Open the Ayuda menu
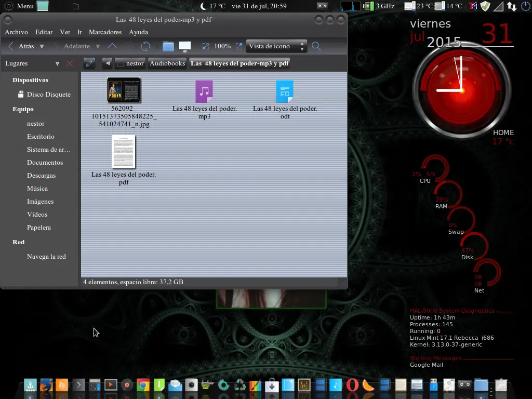This screenshot has height=399, width=532. (x=138, y=32)
